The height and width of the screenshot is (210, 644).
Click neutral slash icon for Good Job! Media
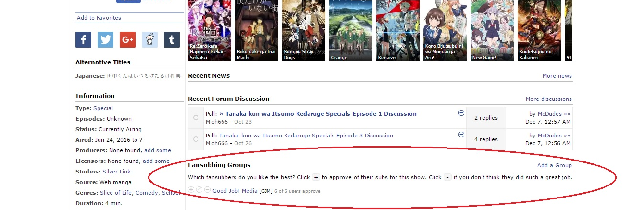pyautogui.click(x=199, y=190)
